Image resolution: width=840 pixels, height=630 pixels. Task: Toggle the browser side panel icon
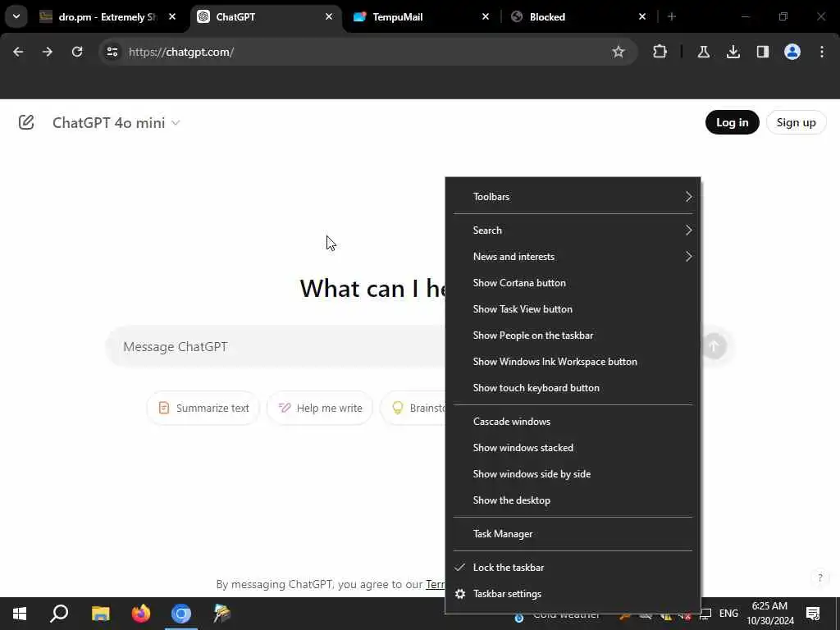click(x=762, y=52)
